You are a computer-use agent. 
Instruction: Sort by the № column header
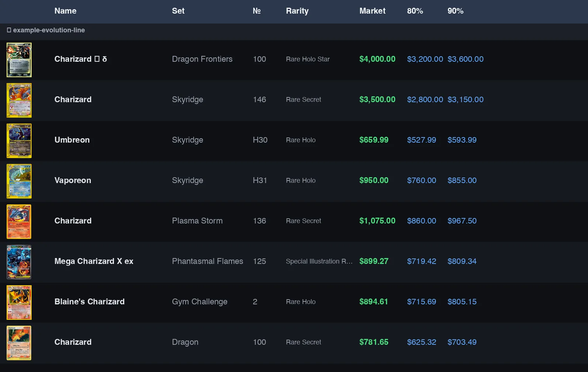pos(257,11)
